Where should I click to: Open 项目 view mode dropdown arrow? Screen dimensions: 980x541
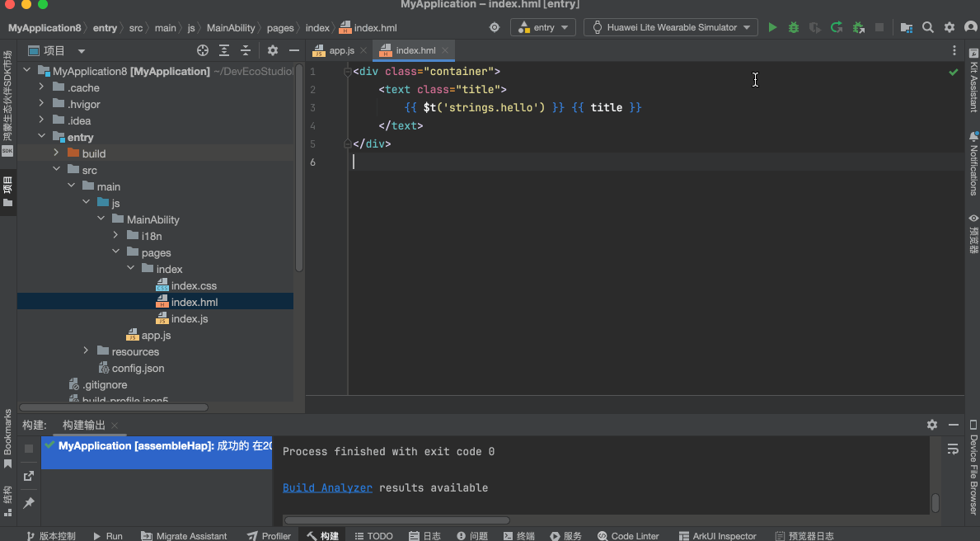82,51
